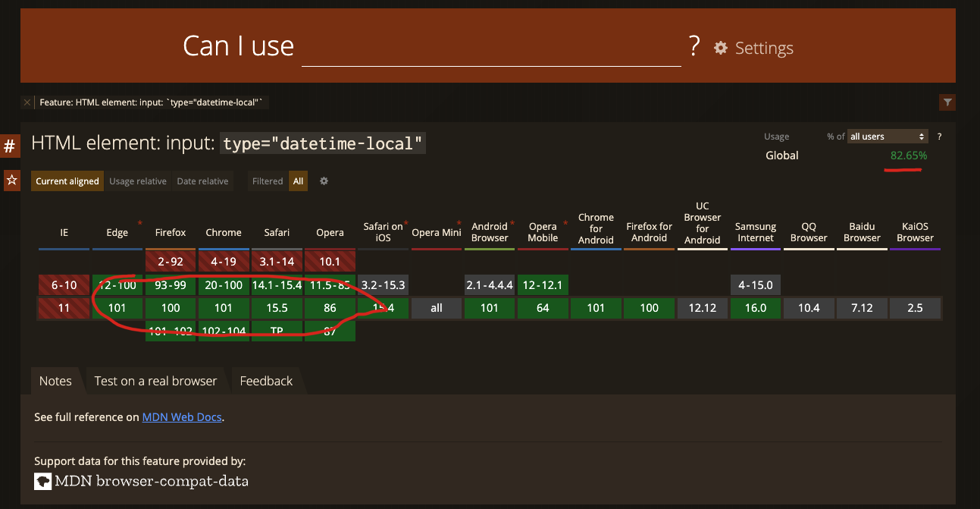Screen dimensions: 980x509
Task: Toggle Date relative view
Action: click(x=202, y=181)
